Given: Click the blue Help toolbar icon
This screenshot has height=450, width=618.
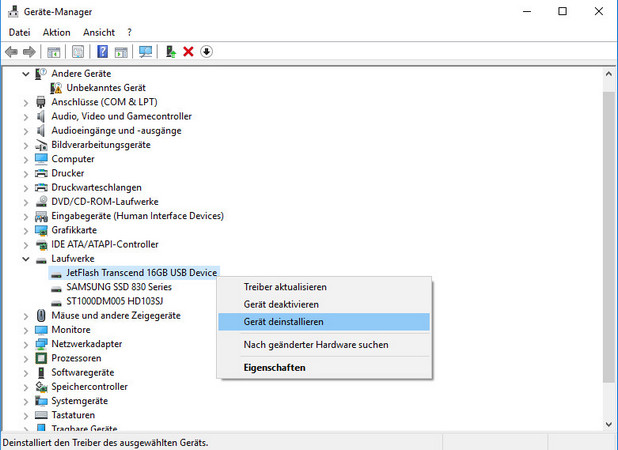Looking at the screenshot, I should pos(102,52).
